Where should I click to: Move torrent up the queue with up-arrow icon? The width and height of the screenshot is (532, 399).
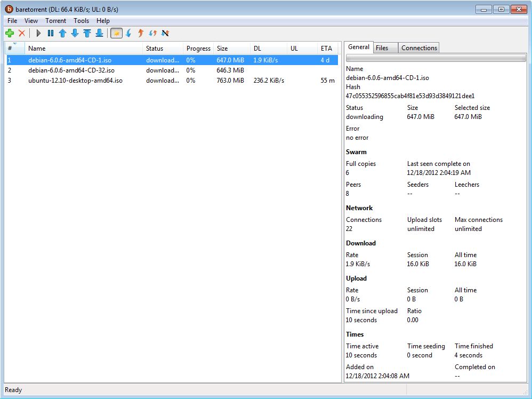(63, 33)
